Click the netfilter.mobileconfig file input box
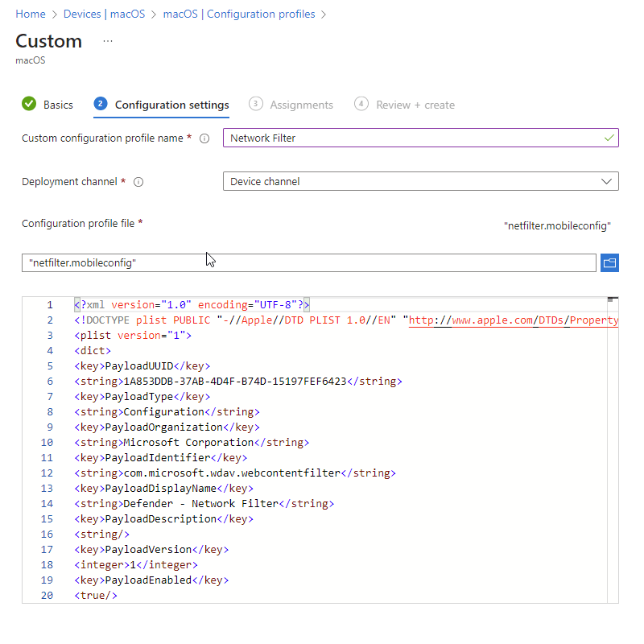Image resolution: width=644 pixels, height=644 pixels. [x=309, y=263]
